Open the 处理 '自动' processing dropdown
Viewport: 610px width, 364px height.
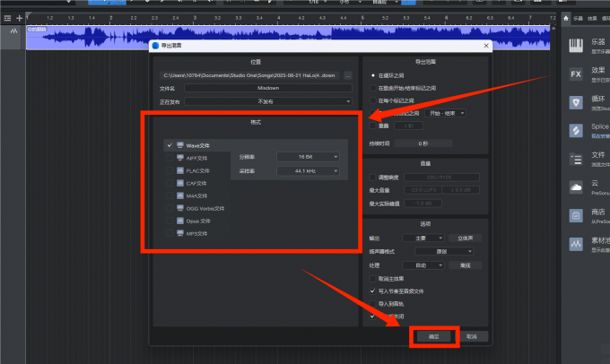click(423, 265)
